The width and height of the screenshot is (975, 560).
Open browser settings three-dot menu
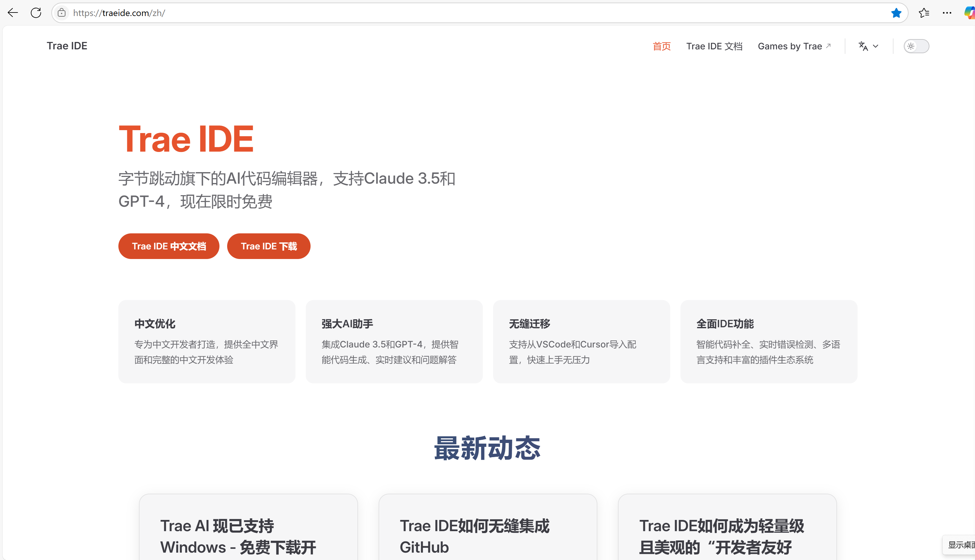click(x=947, y=13)
